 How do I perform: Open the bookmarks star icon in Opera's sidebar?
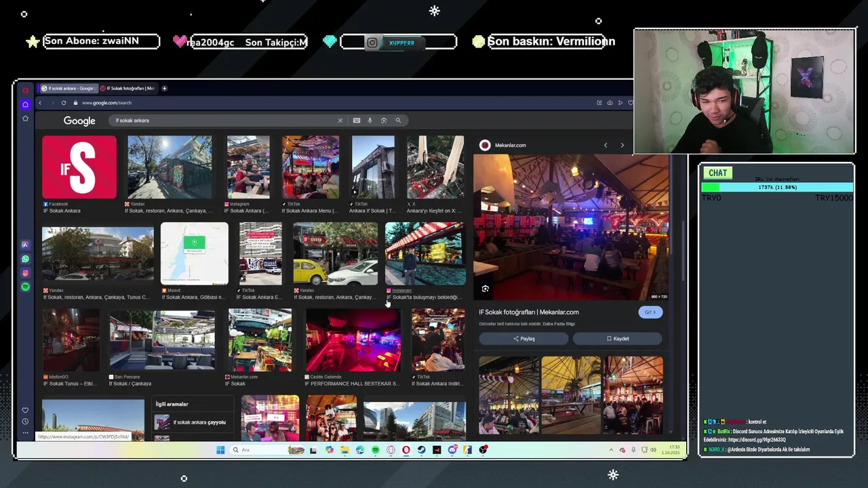25,119
